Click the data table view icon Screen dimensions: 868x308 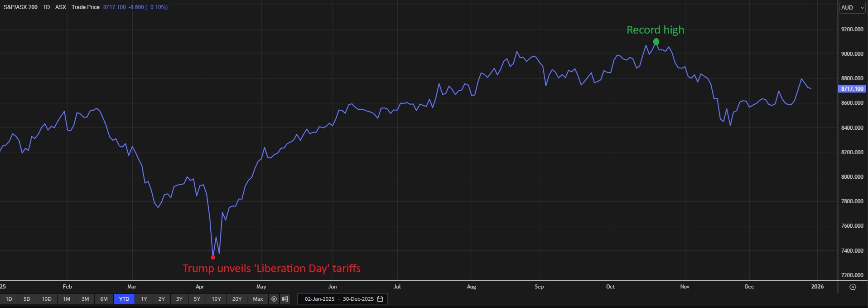(285, 299)
